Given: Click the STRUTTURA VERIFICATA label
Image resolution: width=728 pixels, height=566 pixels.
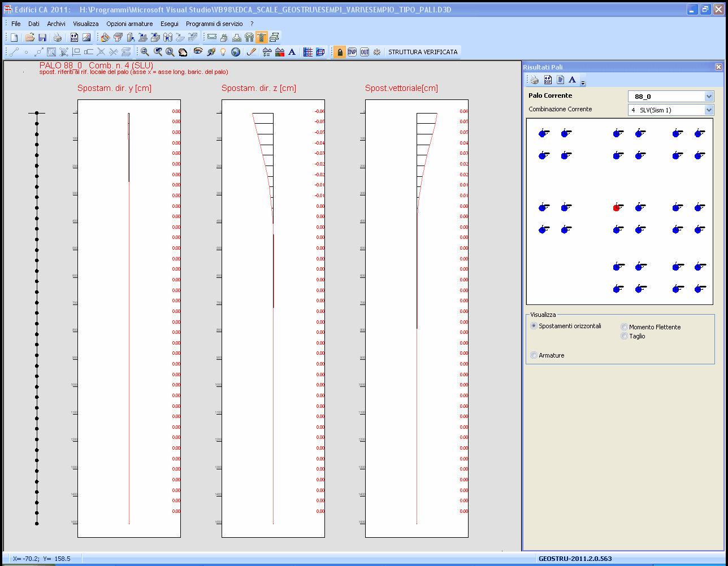Looking at the screenshot, I should tap(423, 52).
